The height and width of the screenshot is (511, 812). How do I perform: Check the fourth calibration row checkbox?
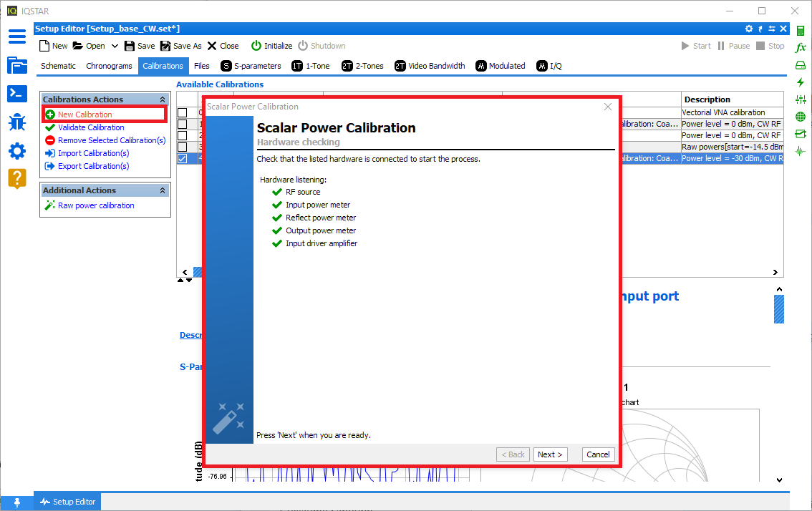point(183,147)
